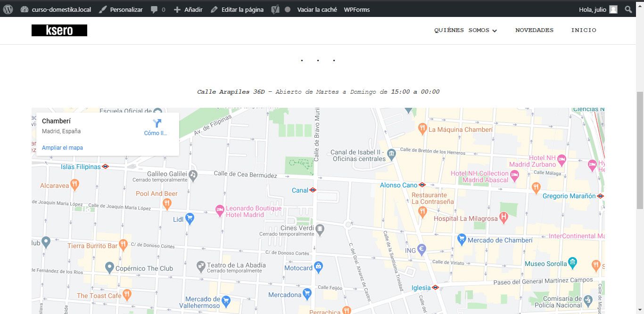644x314 pixels.
Task: Click the Comisaría de Policía Nacional pin
Action: (588, 300)
